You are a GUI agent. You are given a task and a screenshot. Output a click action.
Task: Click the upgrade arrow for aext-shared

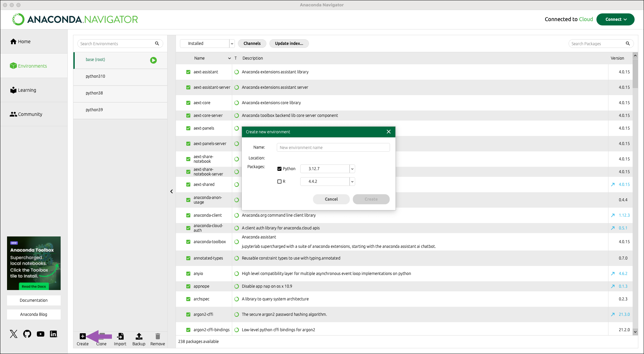(613, 185)
